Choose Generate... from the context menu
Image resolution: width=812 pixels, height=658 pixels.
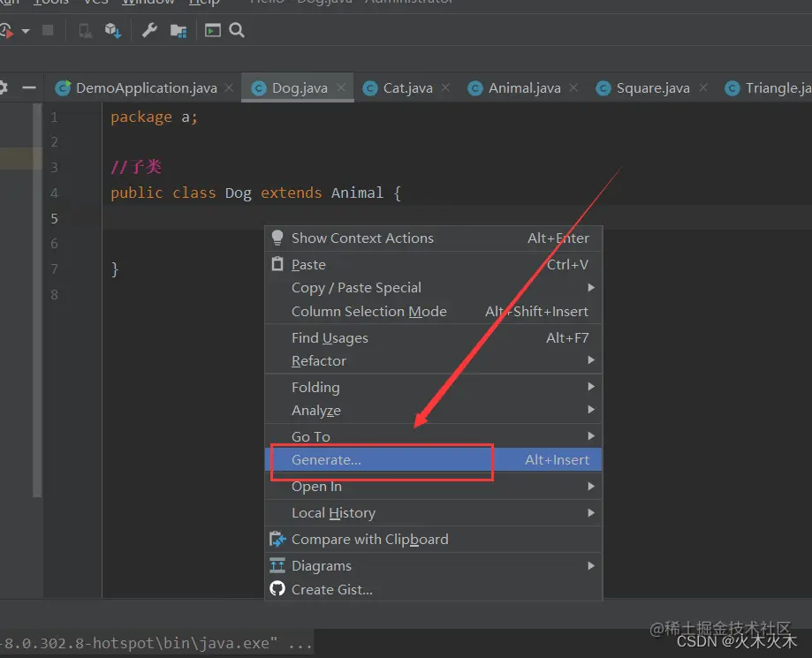pos(434,460)
